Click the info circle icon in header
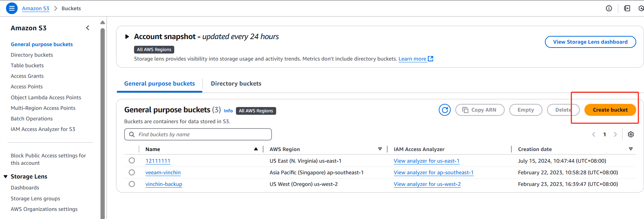Screen dimensions: 644x219 coord(609,8)
